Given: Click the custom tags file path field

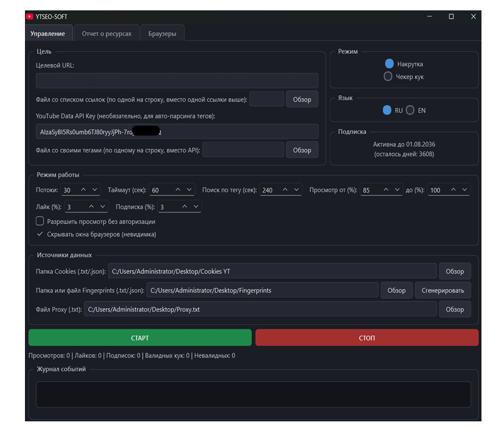Looking at the screenshot, I should [x=243, y=150].
